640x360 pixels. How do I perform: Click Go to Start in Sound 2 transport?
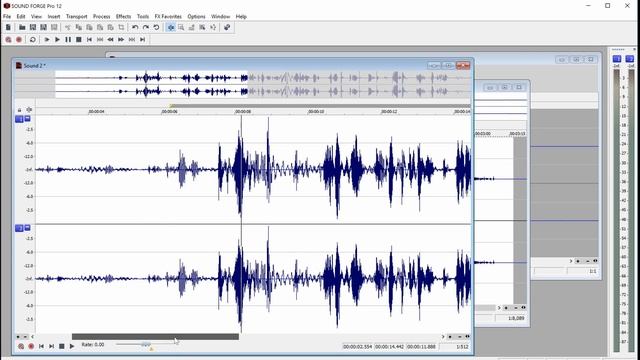point(41,346)
